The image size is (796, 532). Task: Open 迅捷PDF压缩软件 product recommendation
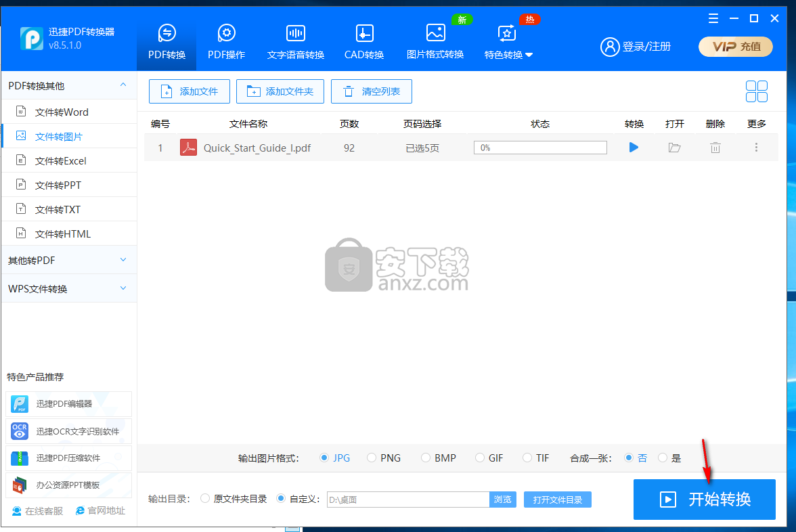[x=69, y=458]
